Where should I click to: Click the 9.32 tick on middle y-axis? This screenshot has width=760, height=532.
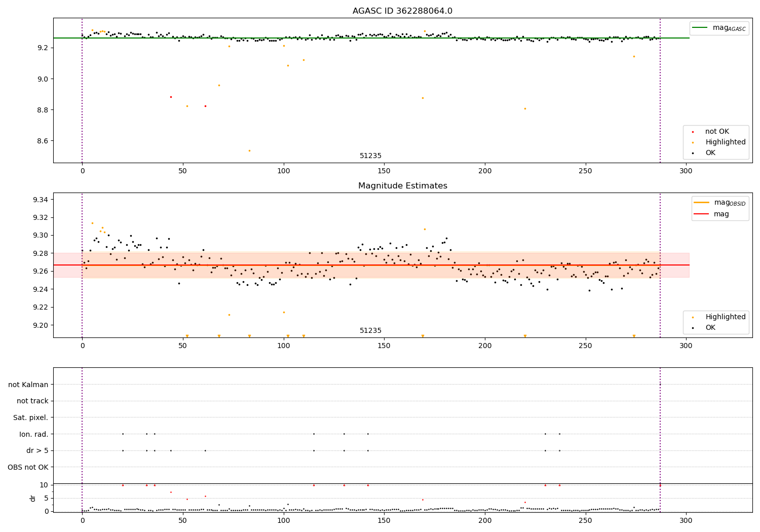(40, 218)
